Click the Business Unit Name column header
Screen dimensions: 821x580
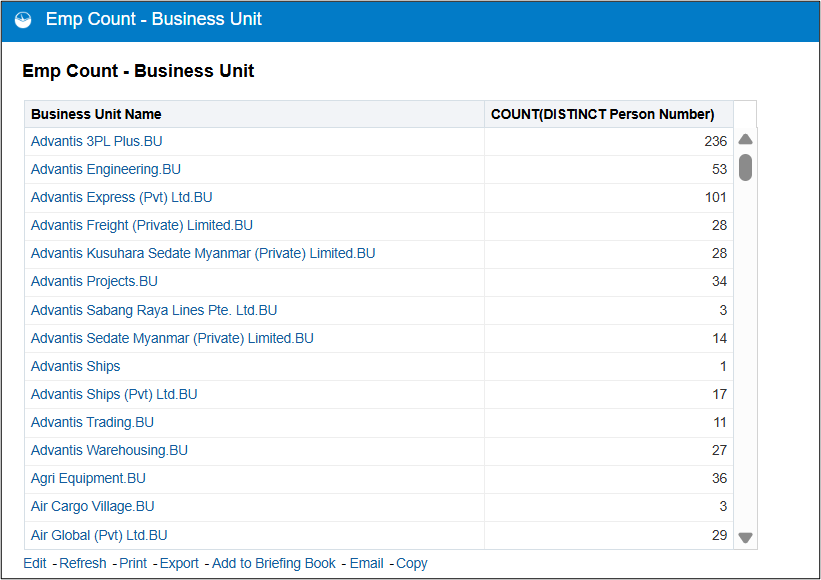pos(96,114)
